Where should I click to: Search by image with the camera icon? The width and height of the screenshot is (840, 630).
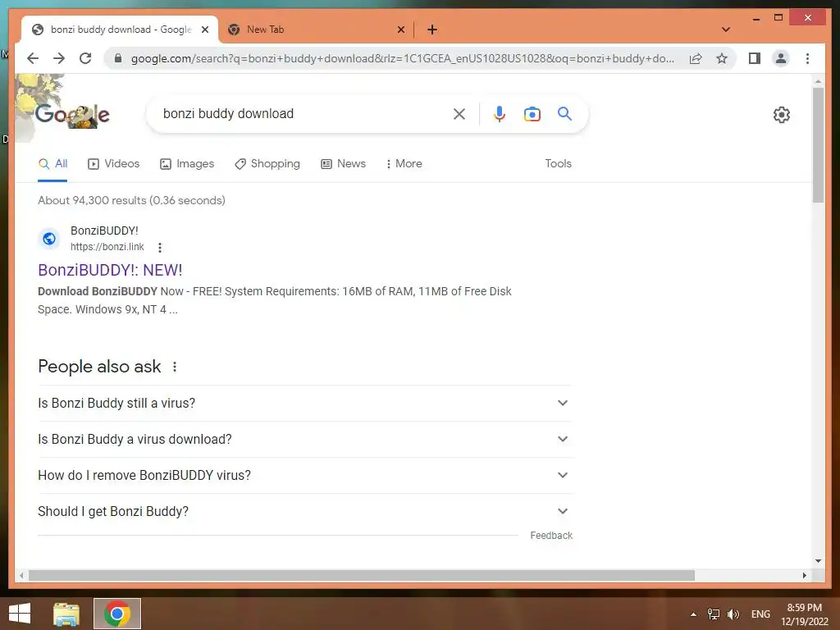pyautogui.click(x=532, y=114)
